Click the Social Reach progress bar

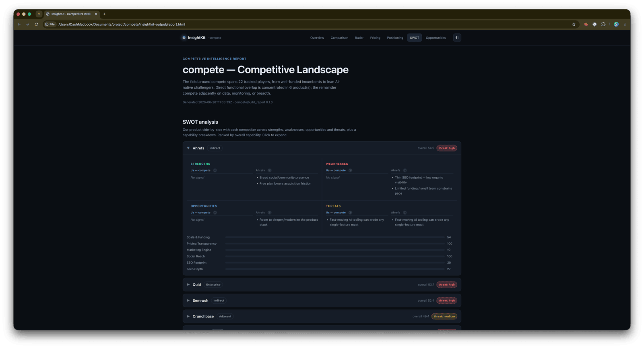pyautogui.click(x=335, y=257)
